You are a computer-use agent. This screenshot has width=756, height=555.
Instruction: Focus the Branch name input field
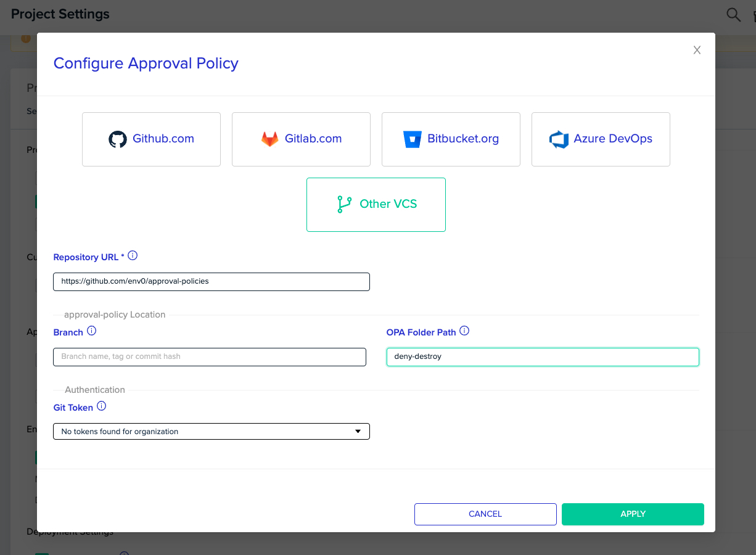(x=210, y=357)
